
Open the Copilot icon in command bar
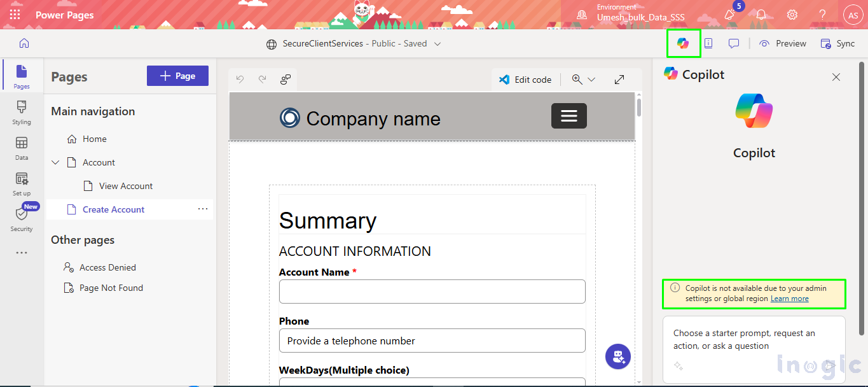click(683, 43)
